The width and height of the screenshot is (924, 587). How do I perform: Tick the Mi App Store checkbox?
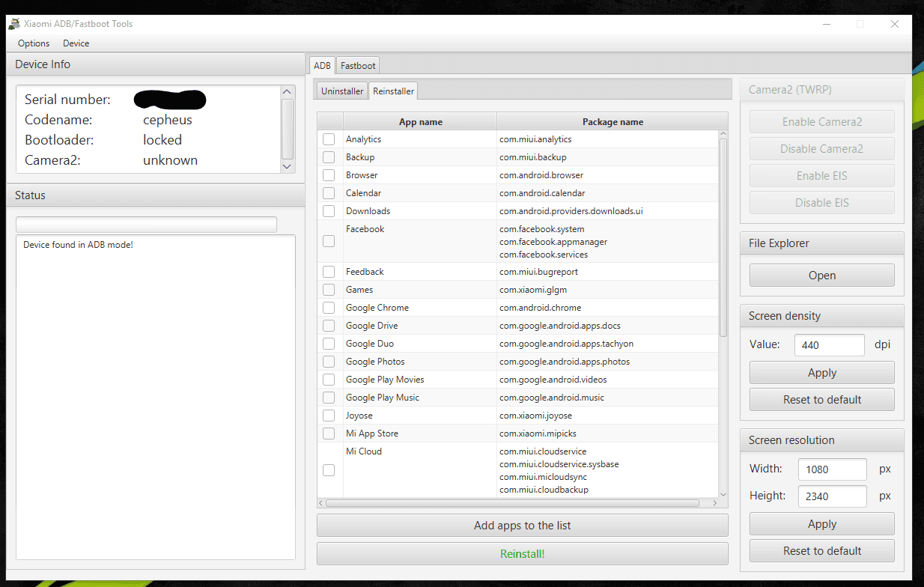pos(329,434)
